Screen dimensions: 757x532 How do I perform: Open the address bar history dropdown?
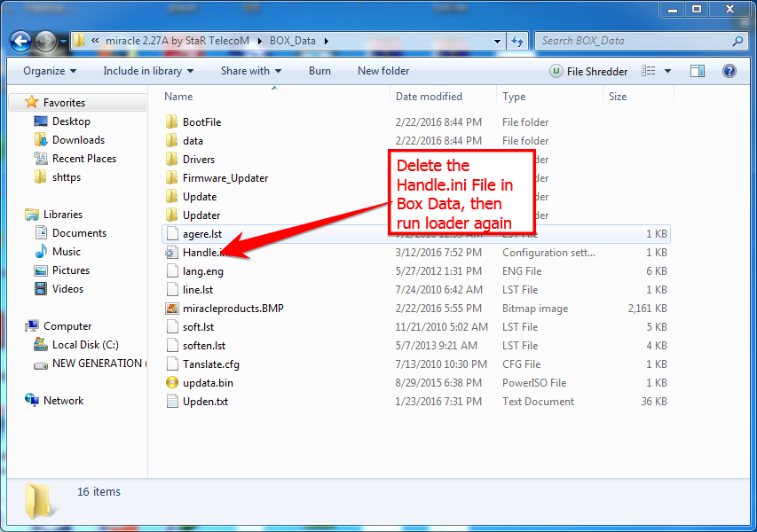(497, 41)
